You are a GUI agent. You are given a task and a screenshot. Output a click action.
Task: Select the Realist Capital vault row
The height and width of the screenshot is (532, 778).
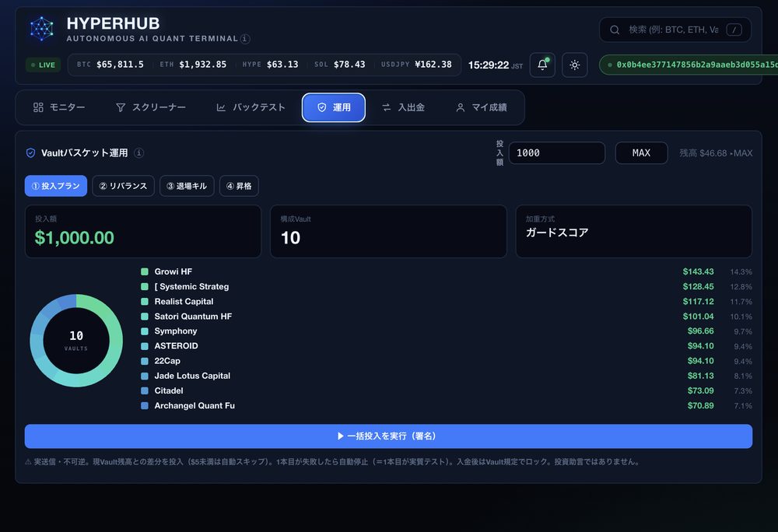[447, 302]
